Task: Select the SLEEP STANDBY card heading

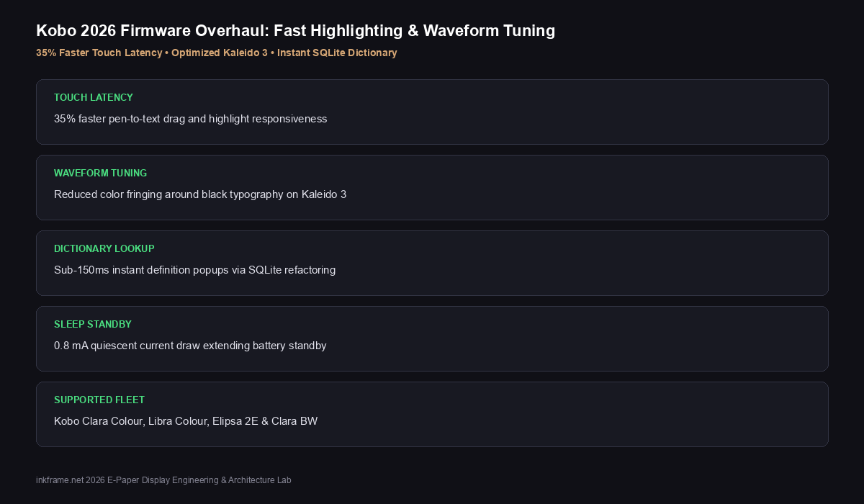Action: pyautogui.click(x=93, y=324)
